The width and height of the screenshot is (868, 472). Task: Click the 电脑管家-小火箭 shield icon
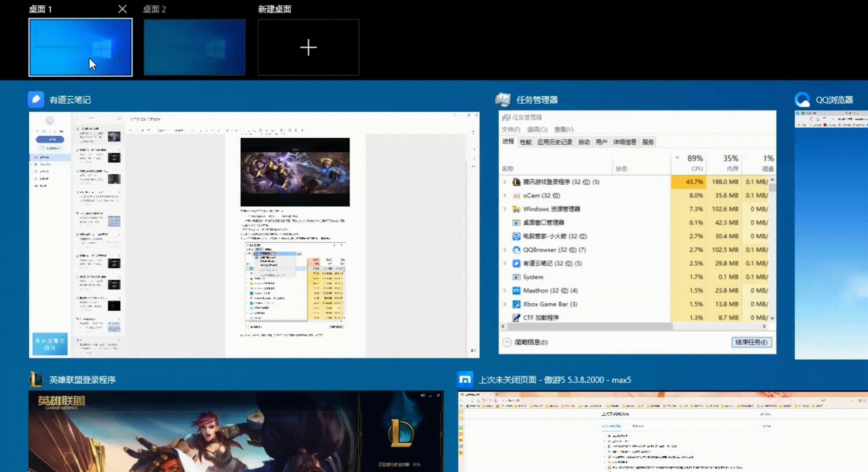pos(516,236)
